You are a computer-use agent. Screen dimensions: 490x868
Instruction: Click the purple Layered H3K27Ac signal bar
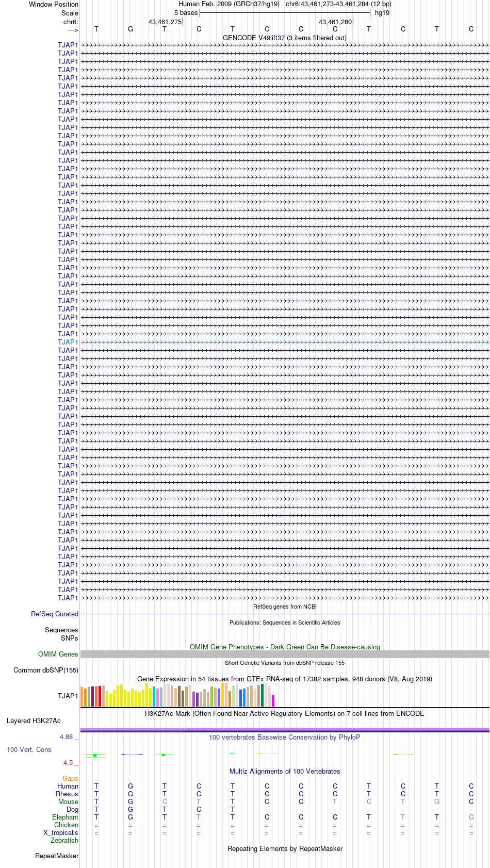pos(285,729)
